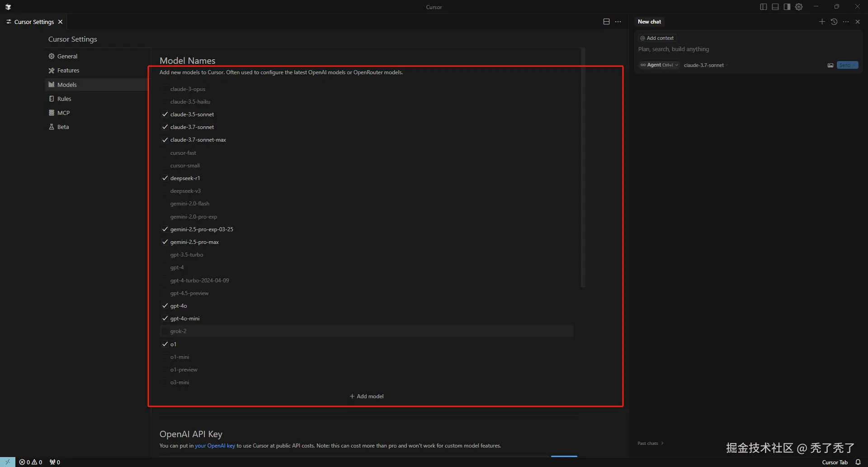The height and width of the screenshot is (467, 868).
Task: Enable the o1-preview model
Action: tap(165, 370)
